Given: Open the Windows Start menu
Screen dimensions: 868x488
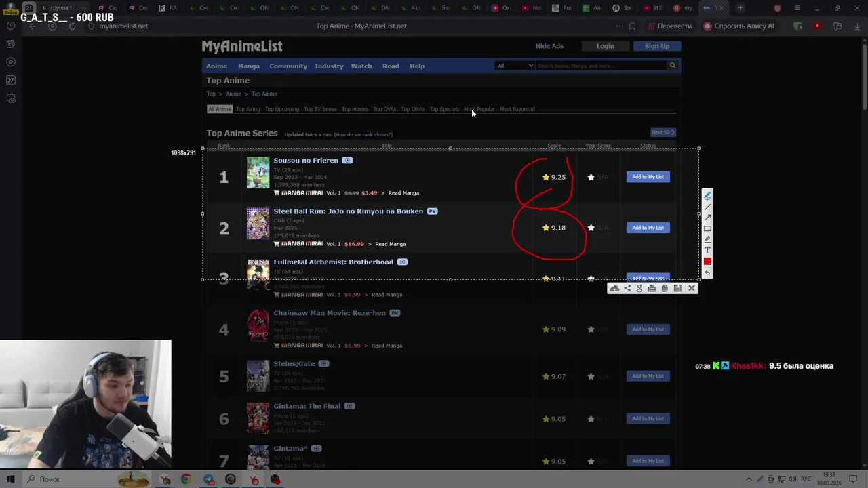Looking at the screenshot, I should click(11, 479).
